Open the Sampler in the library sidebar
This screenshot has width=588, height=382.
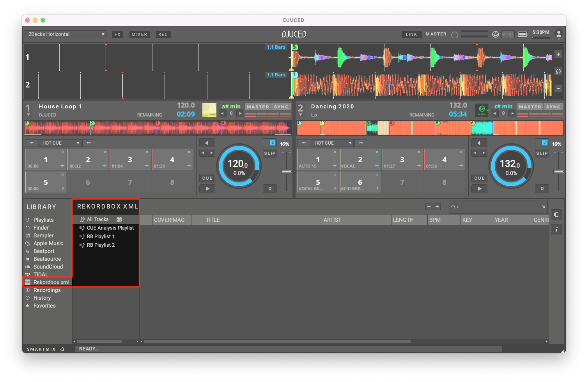[x=44, y=235]
